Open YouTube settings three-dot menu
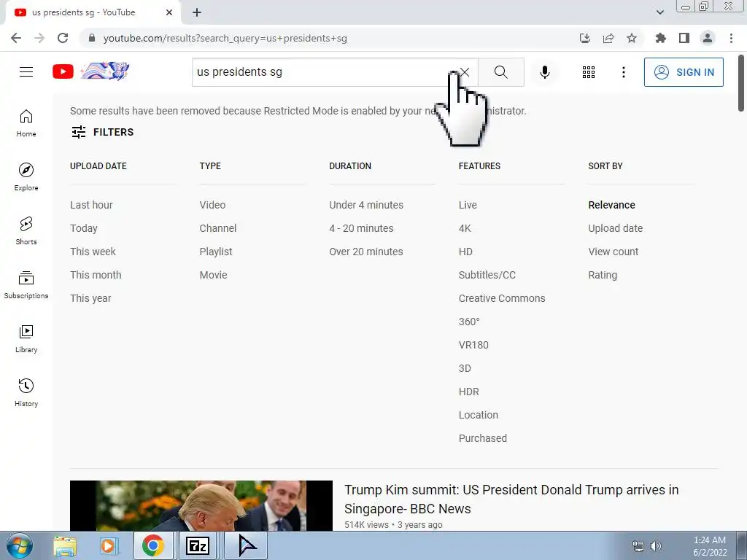 click(623, 72)
